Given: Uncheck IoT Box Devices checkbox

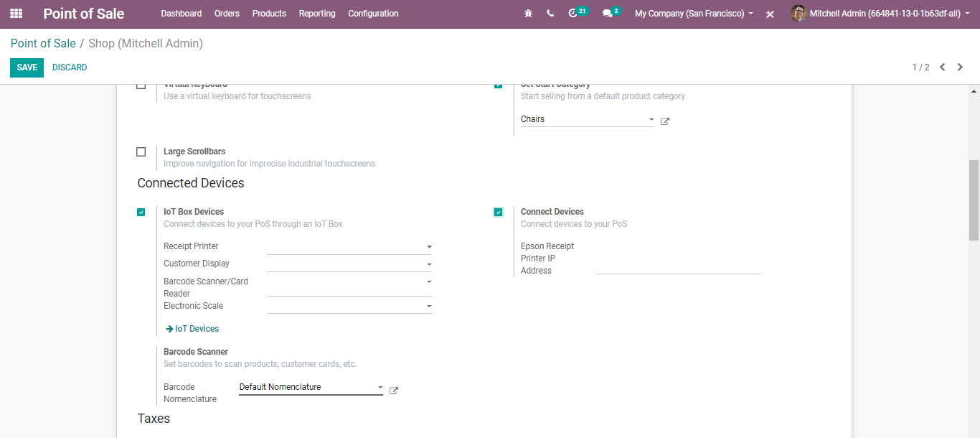Looking at the screenshot, I should click(x=141, y=212).
